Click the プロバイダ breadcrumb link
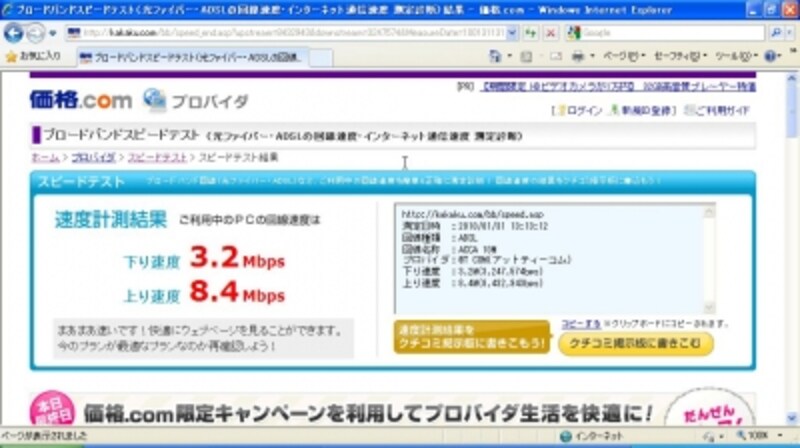Screen dimensions: 800x448 point(93,157)
